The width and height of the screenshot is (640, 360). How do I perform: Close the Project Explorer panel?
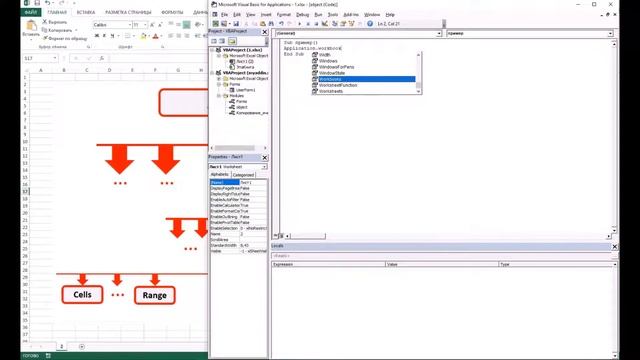pyautogui.click(x=264, y=32)
